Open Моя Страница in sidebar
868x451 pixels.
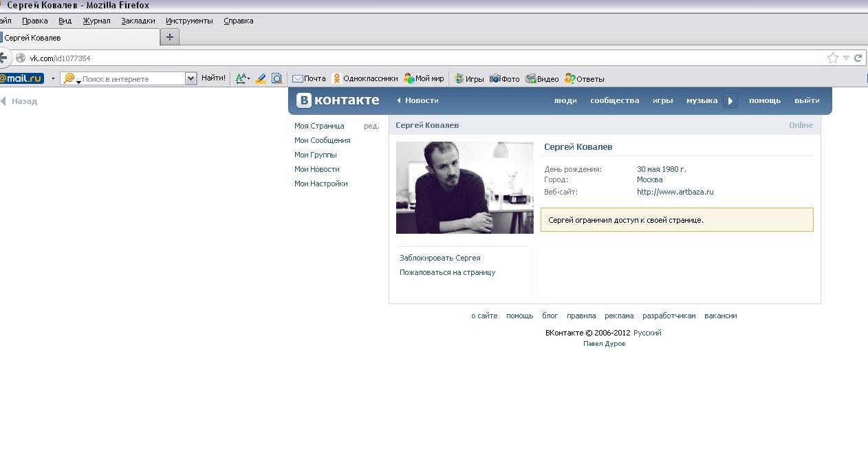pos(319,126)
